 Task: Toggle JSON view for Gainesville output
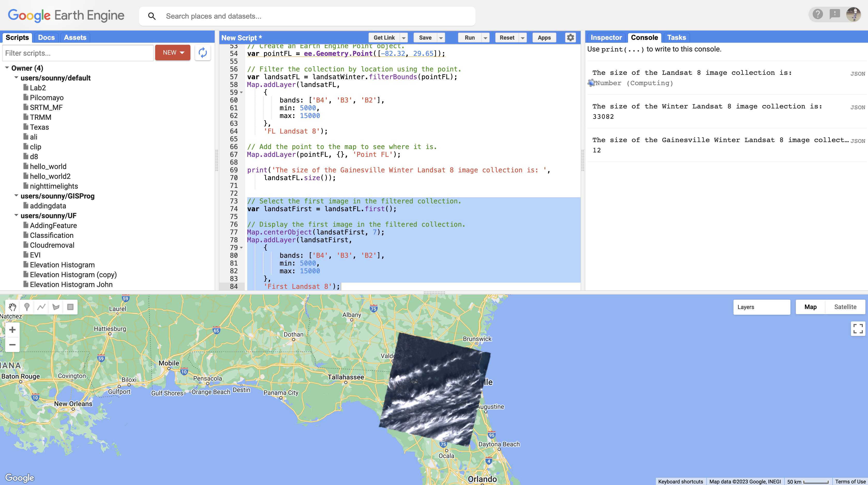pyautogui.click(x=858, y=141)
